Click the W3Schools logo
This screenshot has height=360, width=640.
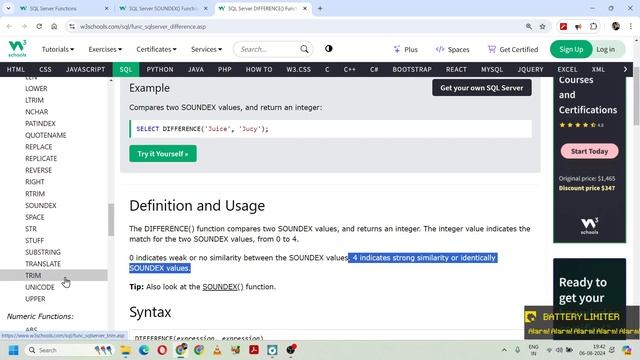17,49
